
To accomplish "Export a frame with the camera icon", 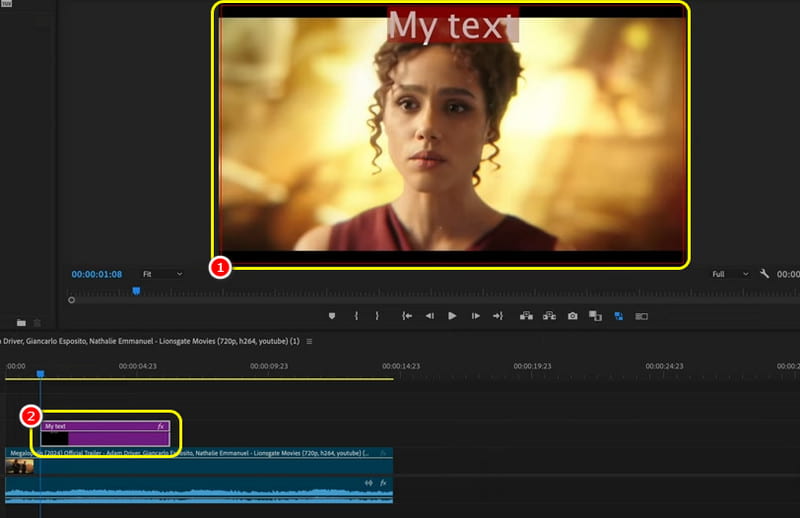I will point(572,316).
